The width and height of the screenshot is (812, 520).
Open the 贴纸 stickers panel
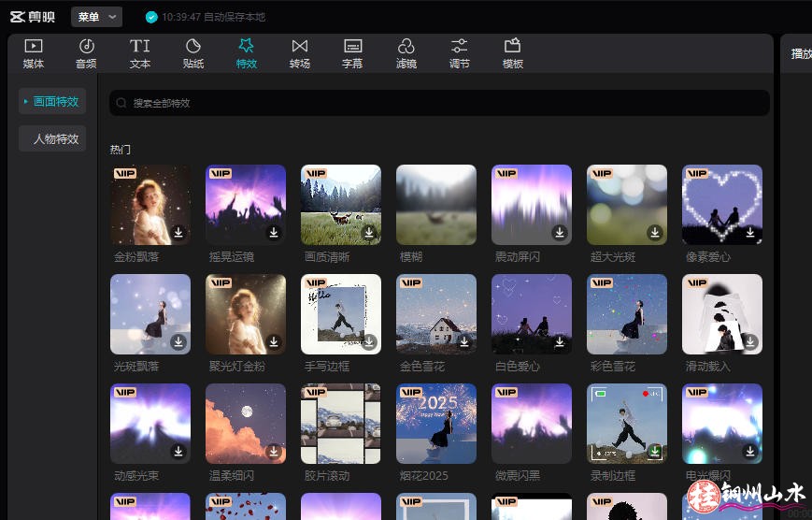coord(193,53)
